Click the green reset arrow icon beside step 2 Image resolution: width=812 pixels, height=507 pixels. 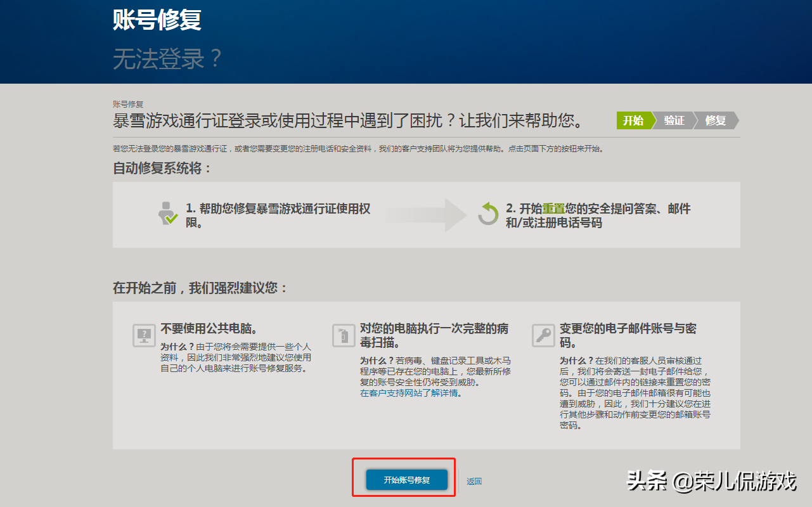[488, 214]
